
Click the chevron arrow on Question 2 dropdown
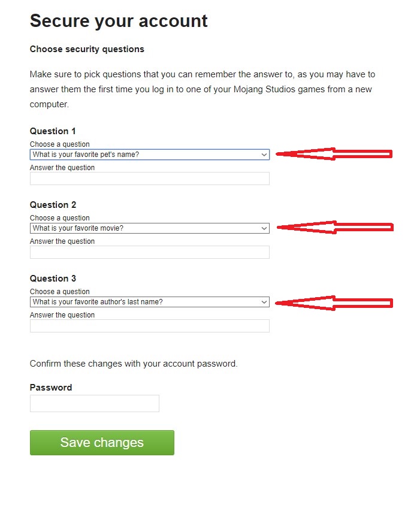pyautogui.click(x=264, y=228)
